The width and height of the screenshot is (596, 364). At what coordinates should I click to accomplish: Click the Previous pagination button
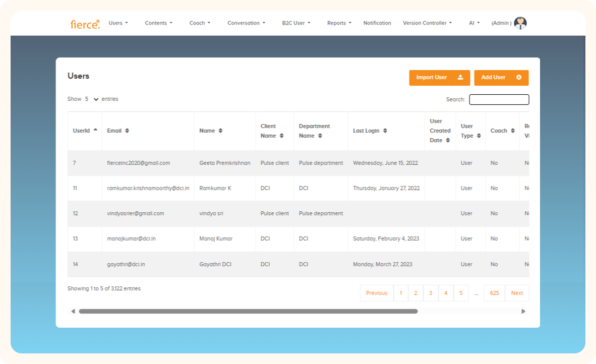[377, 293]
